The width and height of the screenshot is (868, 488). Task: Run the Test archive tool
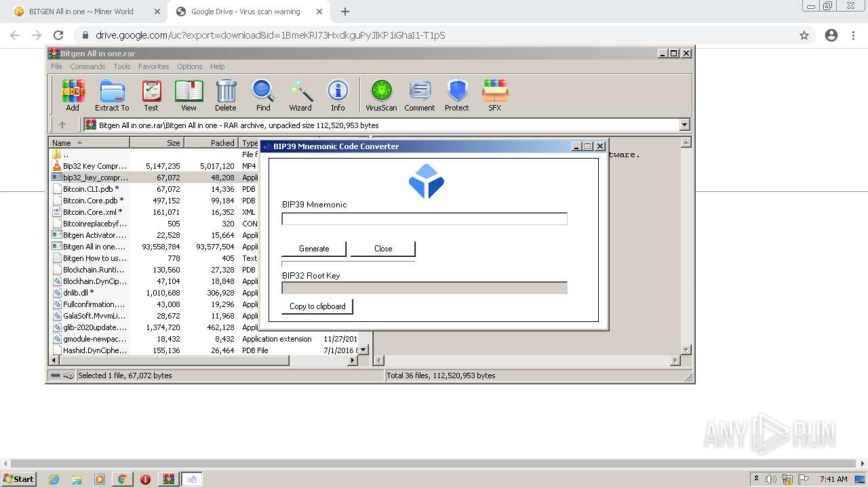point(151,95)
